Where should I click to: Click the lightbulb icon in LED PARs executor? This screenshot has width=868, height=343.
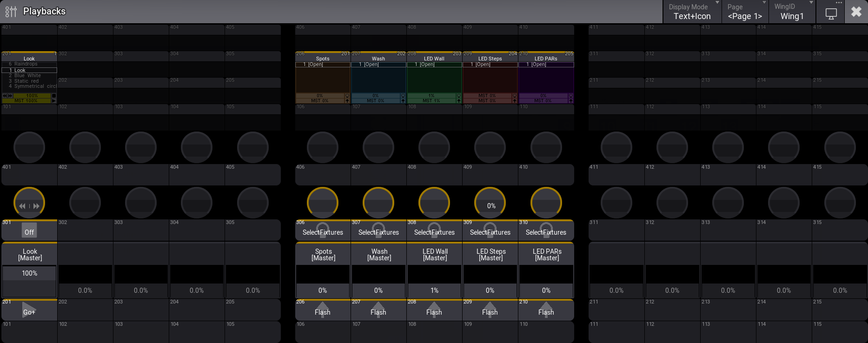570,96
